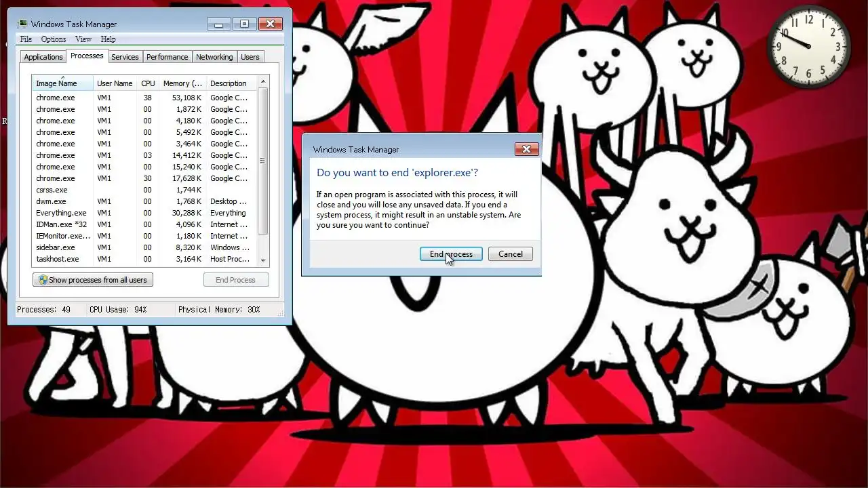Viewport: 868px width, 488px height.
Task: Select the taskhost.exe process
Action: click(x=145, y=259)
